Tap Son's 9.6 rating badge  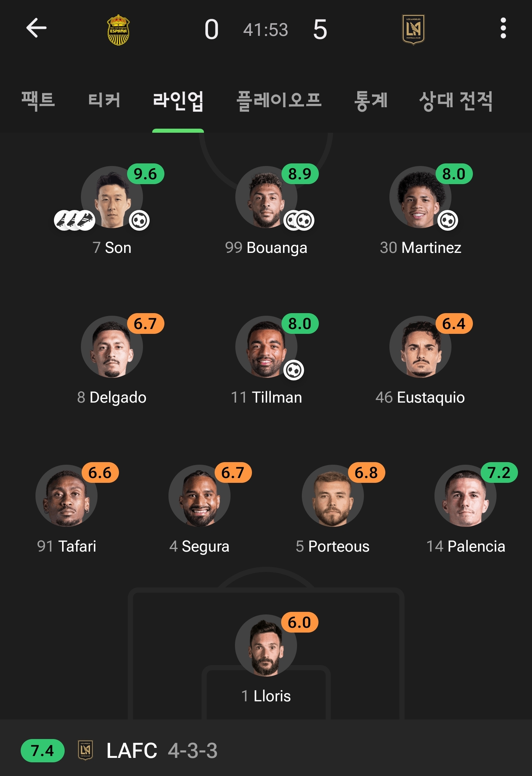coord(146,174)
